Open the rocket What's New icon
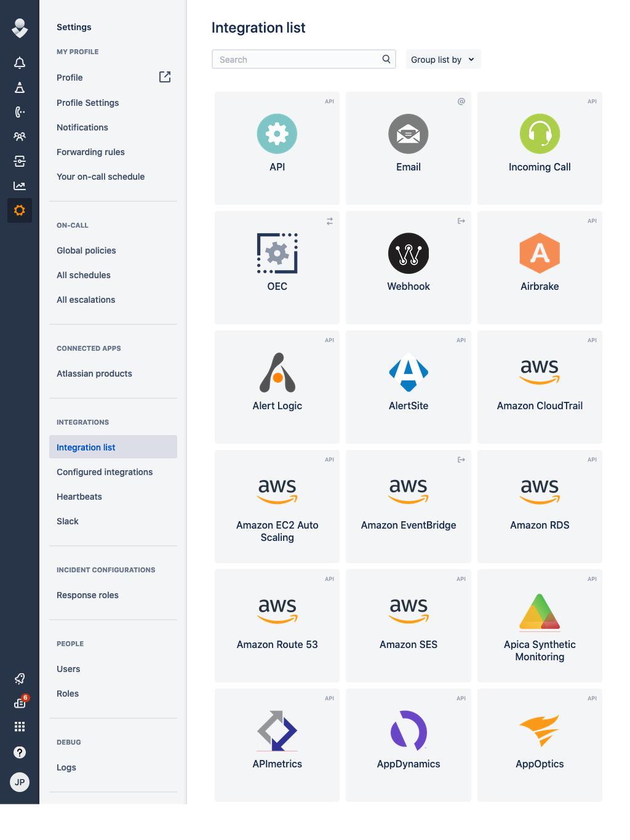The height and width of the screenshot is (840, 630). 19,678
